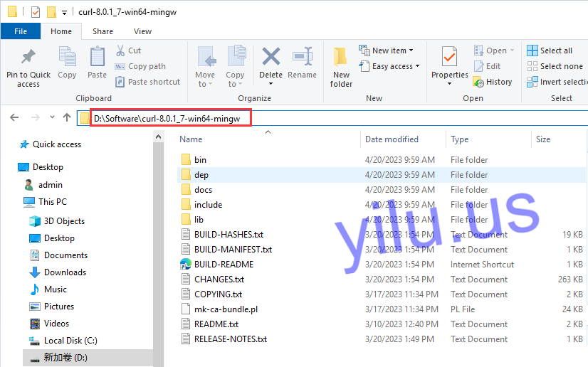The height and width of the screenshot is (367, 588).
Task: Click the Up one level arrow
Action: coord(67,117)
